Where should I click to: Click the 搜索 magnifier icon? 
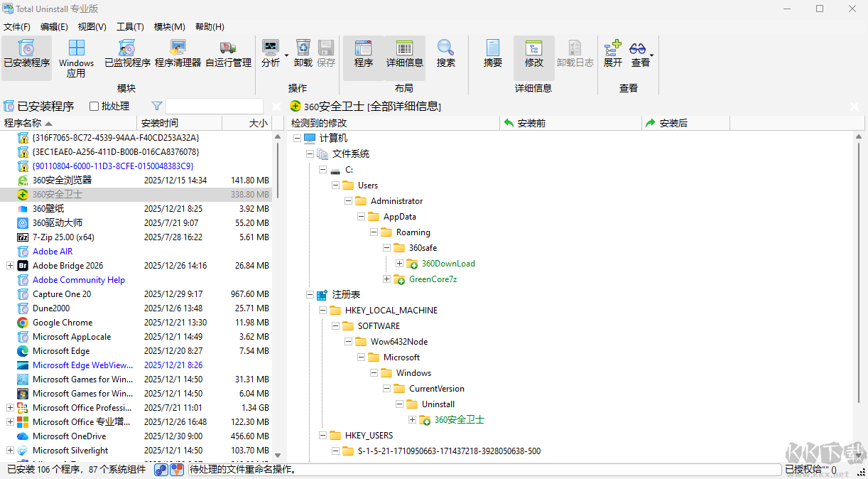(x=446, y=48)
